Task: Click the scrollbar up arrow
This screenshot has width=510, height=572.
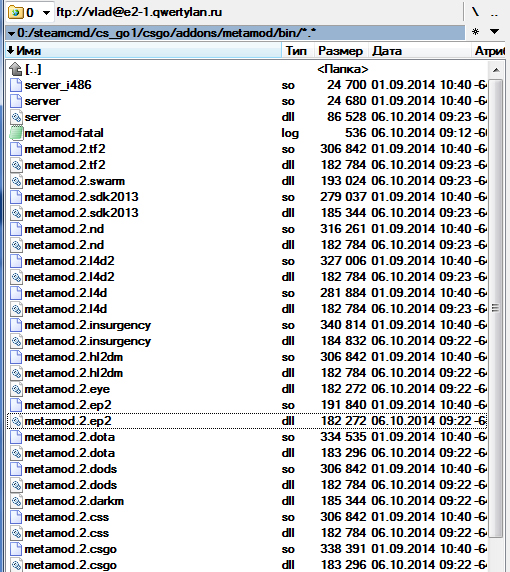Action: pyautogui.click(x=496, y=70)
